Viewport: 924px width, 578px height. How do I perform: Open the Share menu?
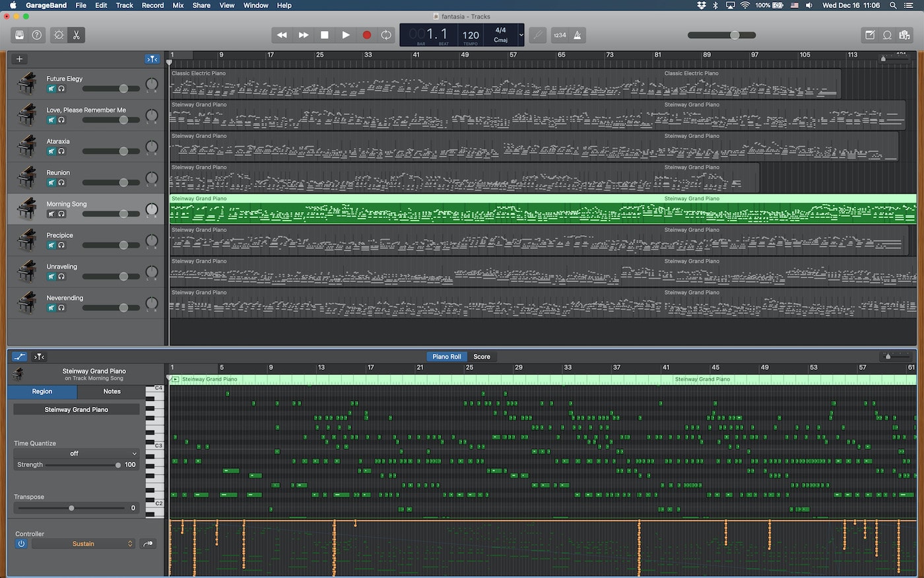(x=201, y=5)
